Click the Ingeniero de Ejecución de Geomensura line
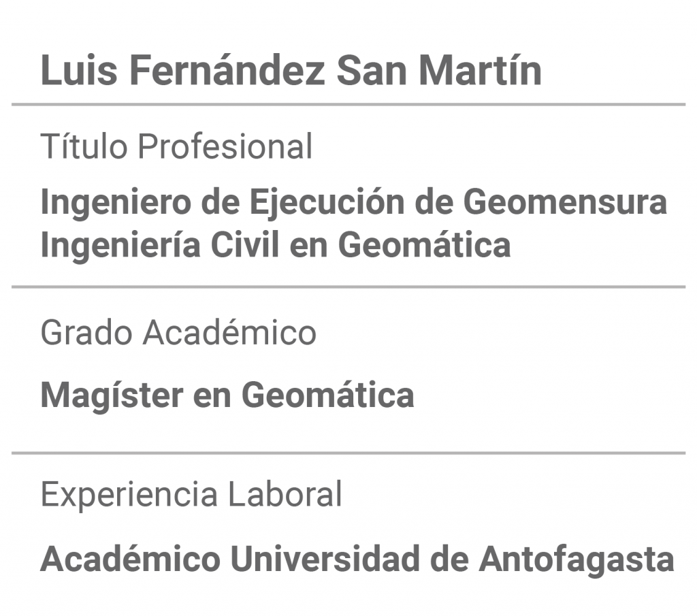Screen dimensions: 697x616 tap(354, 203)
